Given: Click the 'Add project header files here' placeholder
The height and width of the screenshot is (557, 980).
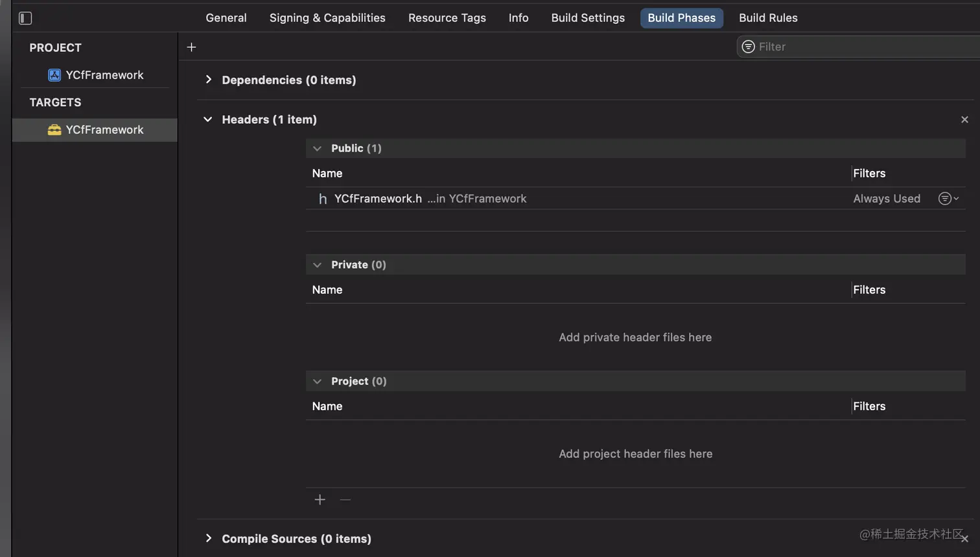Looking at the screenshot, I should tap(636, 454).
